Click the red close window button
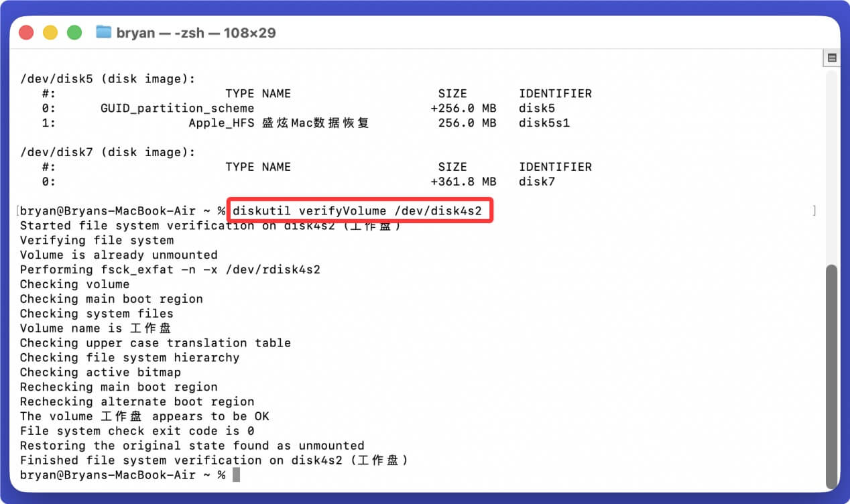 (26, 33)
